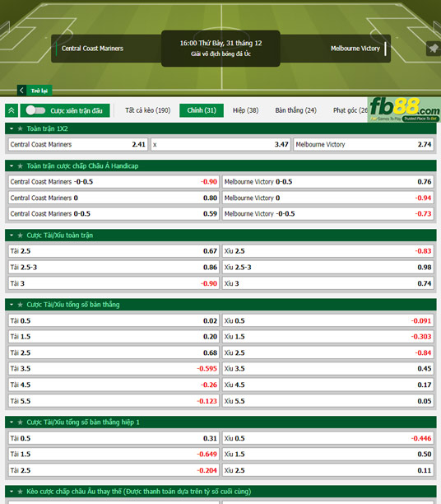Viewport: 441px width, 504px height.
Task: Collapse the Kèo cược chấp châu Âu section
Action: tap(12, 492)
